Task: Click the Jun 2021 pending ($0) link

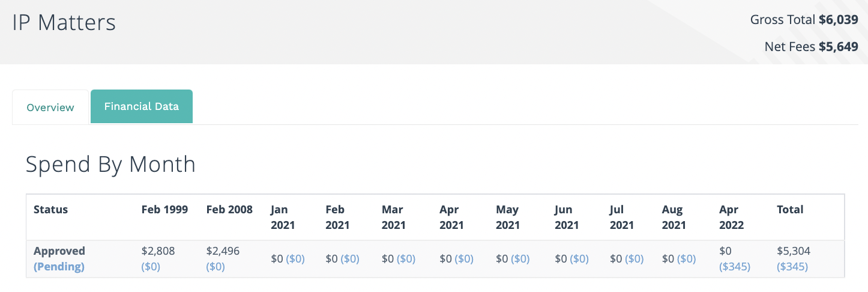Action: coord(579,259)
